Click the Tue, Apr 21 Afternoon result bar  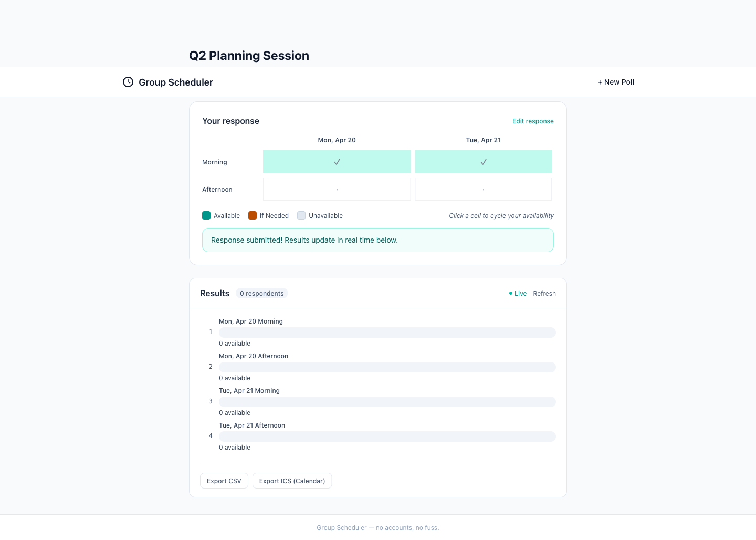click(387, 437)
